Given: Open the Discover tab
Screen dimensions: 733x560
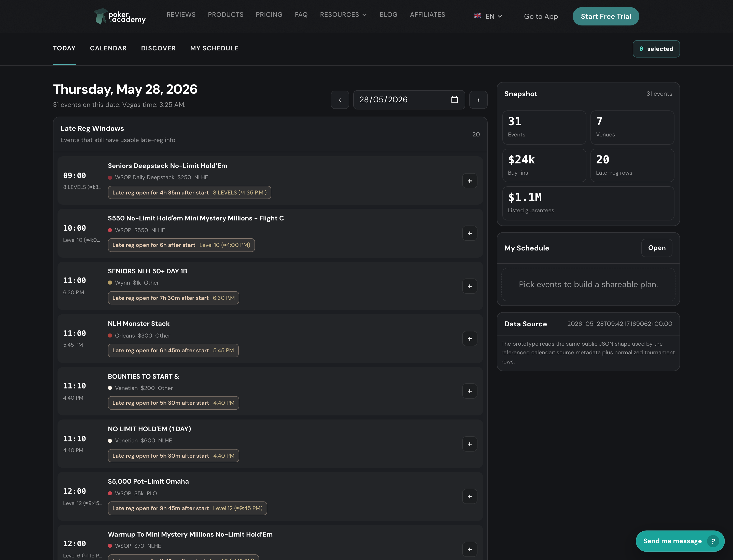Looking at the screenshot, I should click(158, 48).
